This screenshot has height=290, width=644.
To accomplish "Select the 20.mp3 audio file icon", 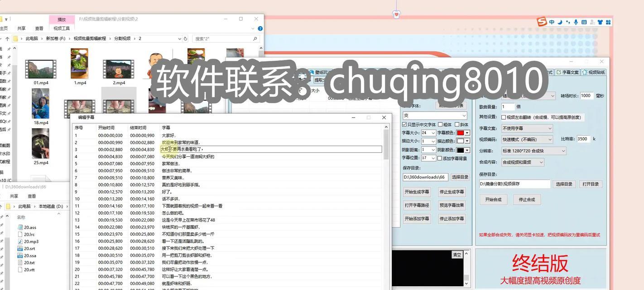I will point(20,242).
